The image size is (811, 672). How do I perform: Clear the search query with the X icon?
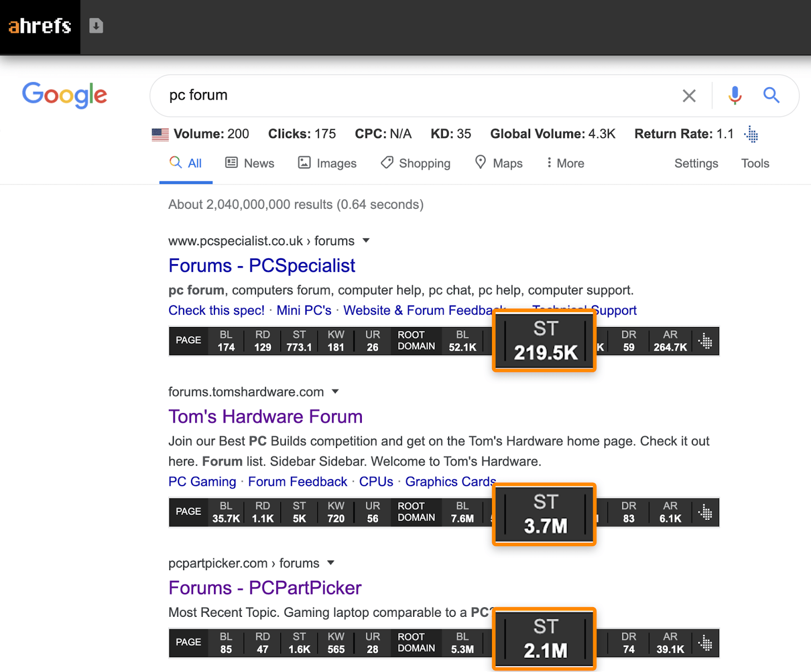click(x=689, y=95)
